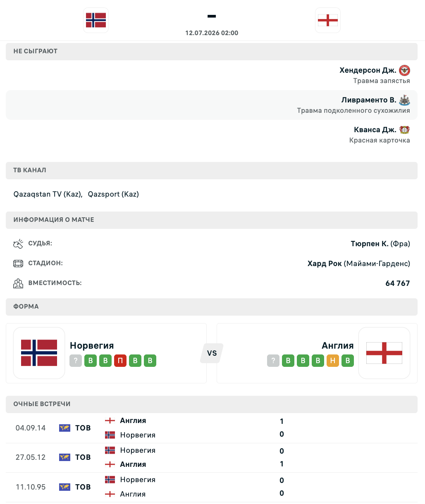This screenshot has height=504, width=425.
Task: Open the 11.10.95 head-to-head match row
Action: click(x=212, y=487)
